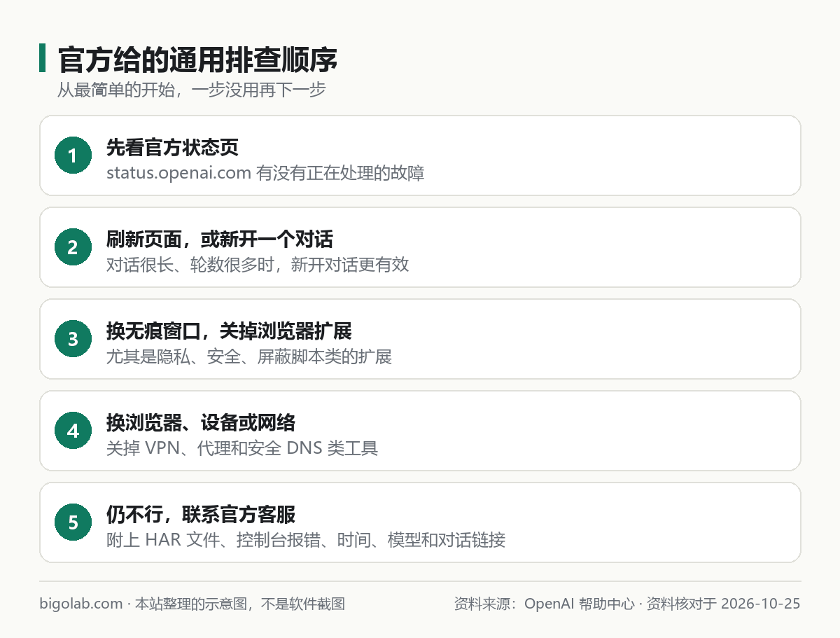Click the green number 3 badge beside 换无痕窗口
The width and height of the screenshot is (840, 638).
[x=73, y=339]
